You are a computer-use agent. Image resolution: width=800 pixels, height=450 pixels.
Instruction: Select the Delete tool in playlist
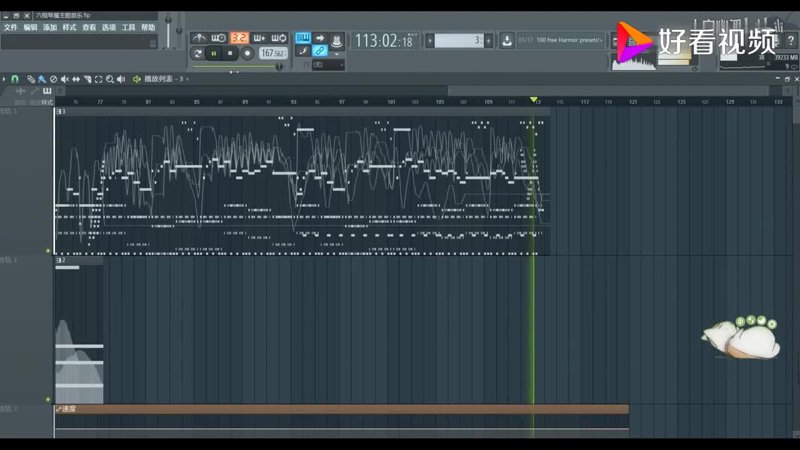click(53, 79)
